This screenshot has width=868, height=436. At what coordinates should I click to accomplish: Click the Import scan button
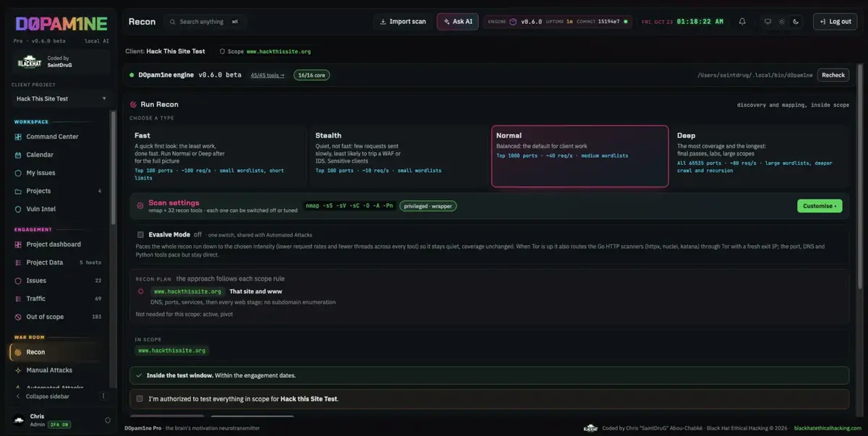tap(403, 22)
